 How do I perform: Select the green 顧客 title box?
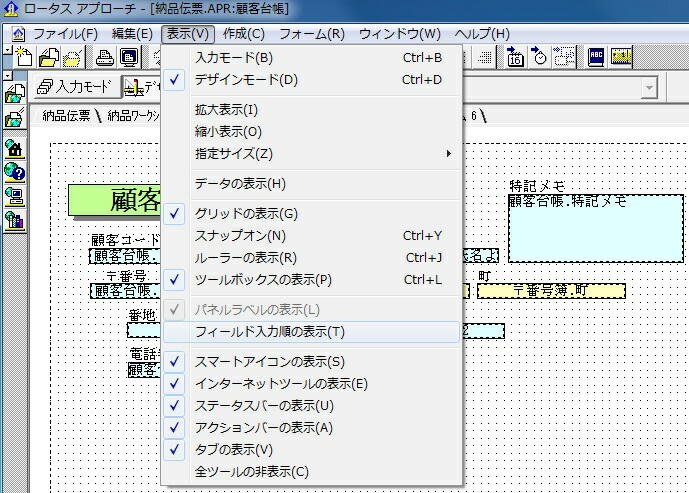tap(115, 200)
